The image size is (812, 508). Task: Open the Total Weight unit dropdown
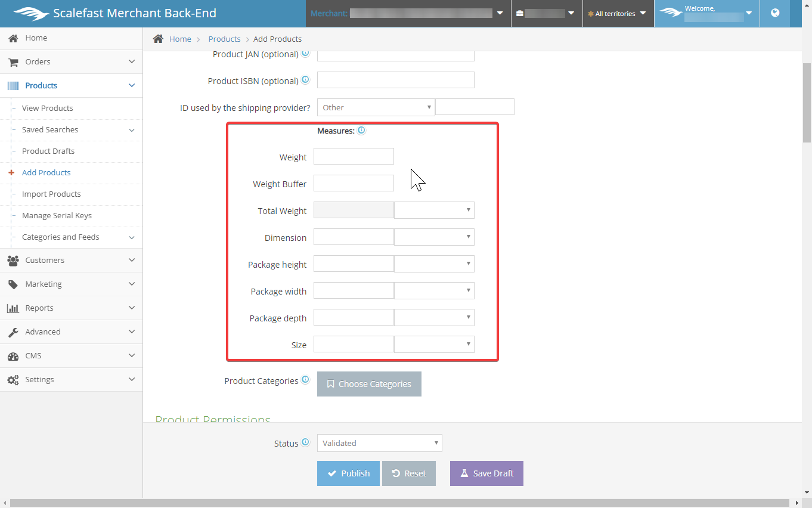[434, 210]
